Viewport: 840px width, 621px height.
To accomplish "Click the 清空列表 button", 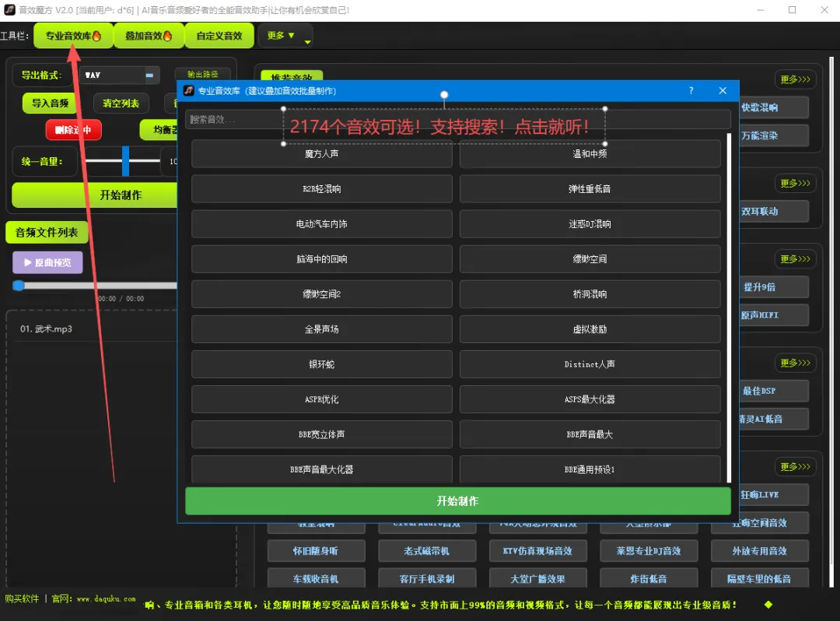I will (121, 103).
